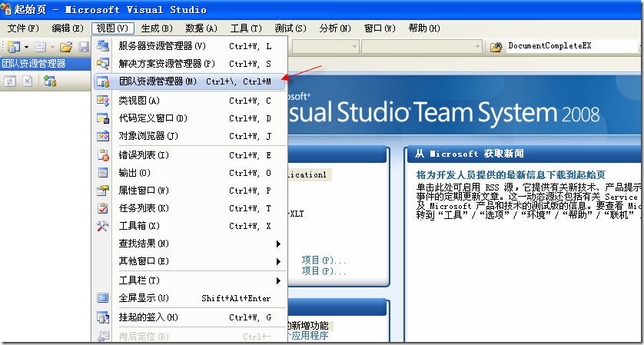Open the 分析(N) menu
The height and width of the screenshot is (345, 644).
(335, 28)
